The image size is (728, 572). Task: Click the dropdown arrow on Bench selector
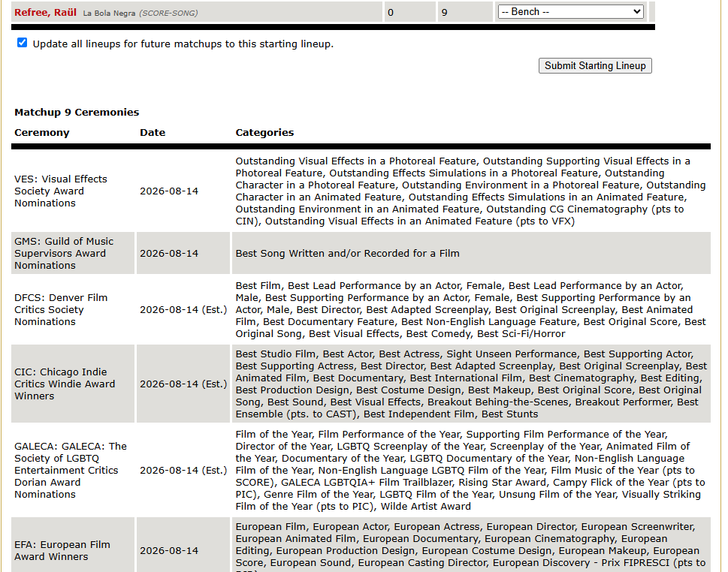pos(637,11)
